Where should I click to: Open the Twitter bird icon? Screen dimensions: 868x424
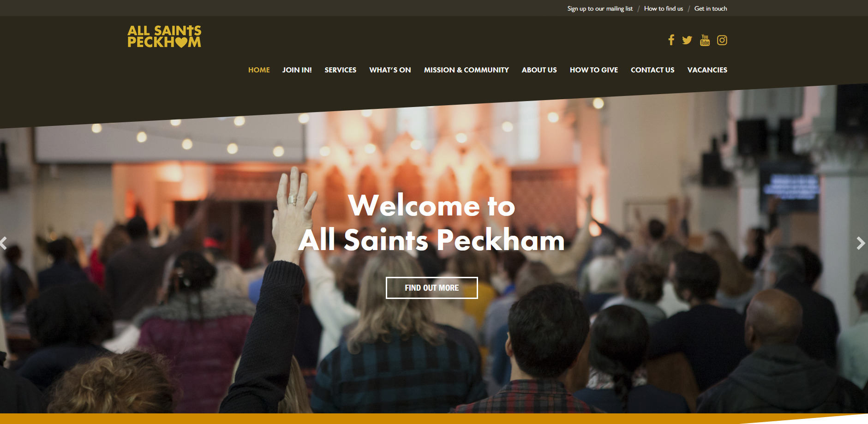pyautogui.click(x=687, y=40)
